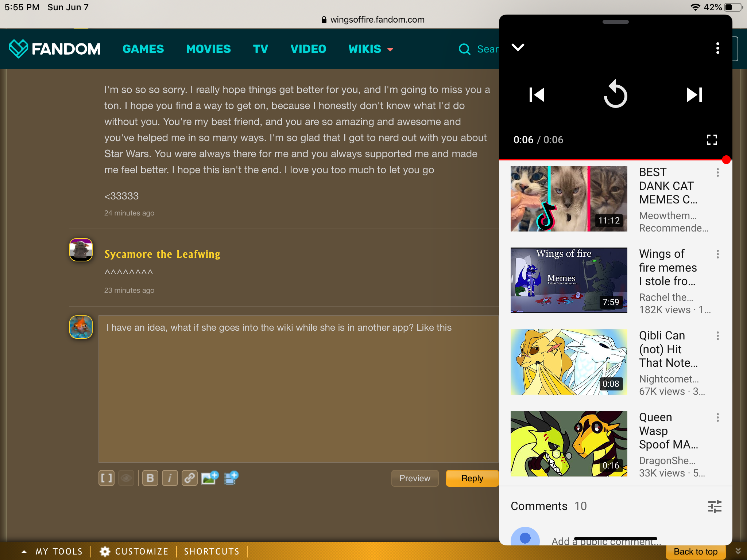Toggle source mode brackets button
This screenshot has width=747, height=560.
(107, 478)
